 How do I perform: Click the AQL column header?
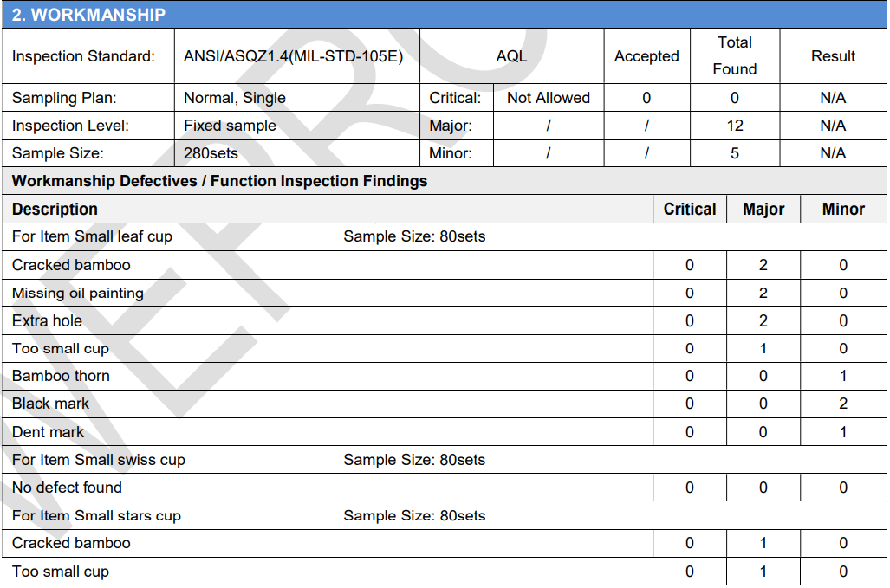tap(511, 56)
